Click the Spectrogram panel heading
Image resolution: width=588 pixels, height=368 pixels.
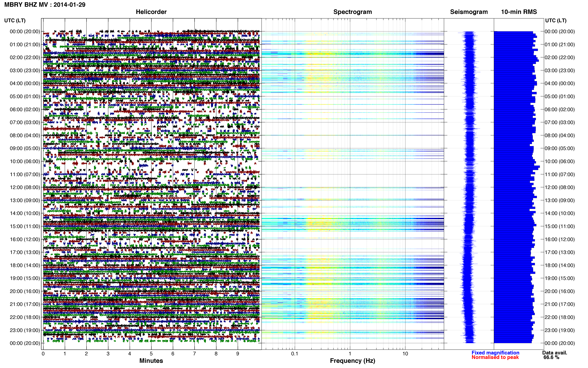[352, 12]
